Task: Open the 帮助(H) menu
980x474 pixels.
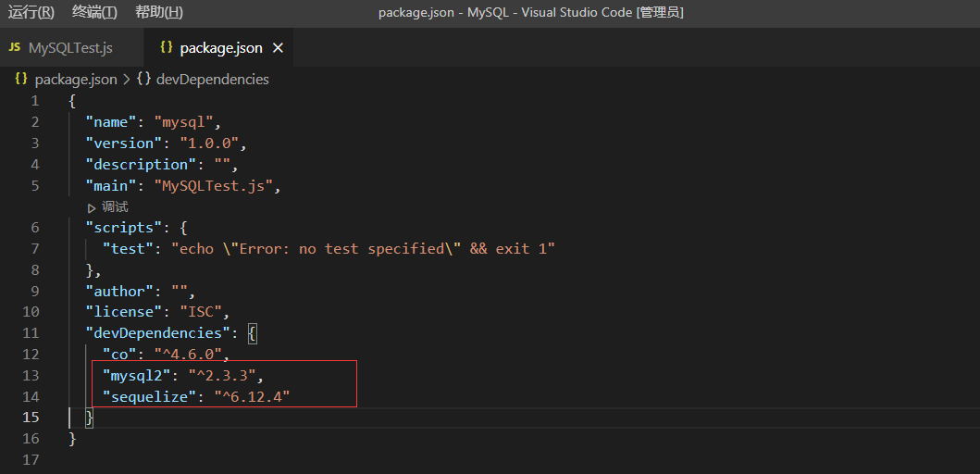Action: click(159, 13)
